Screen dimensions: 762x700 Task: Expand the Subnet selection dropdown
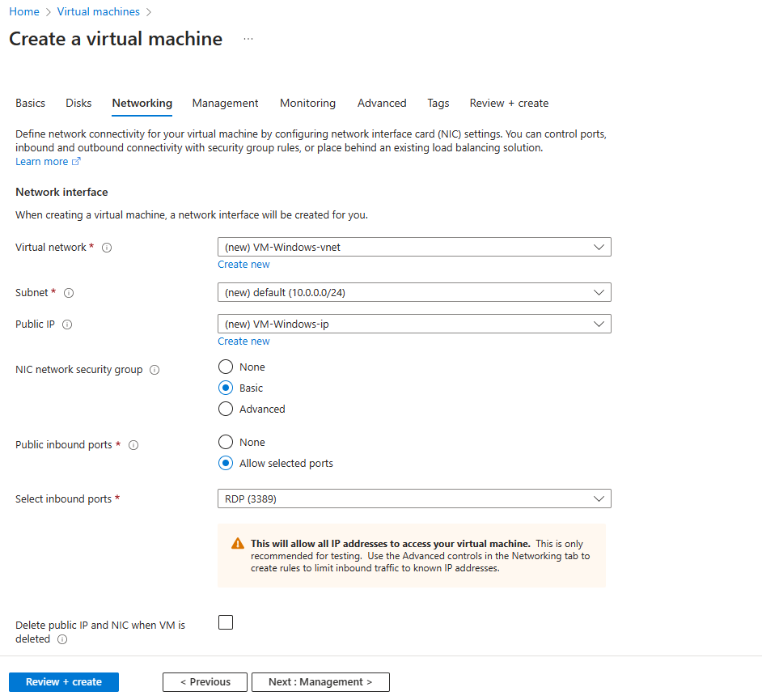point(414,292)
